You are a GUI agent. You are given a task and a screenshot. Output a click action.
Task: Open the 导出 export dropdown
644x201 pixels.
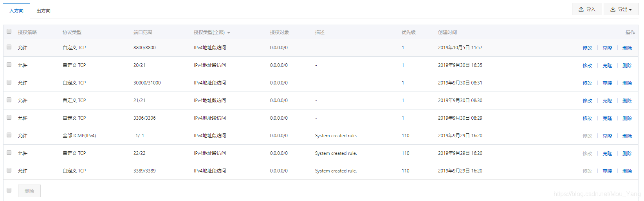coord(621,9)
